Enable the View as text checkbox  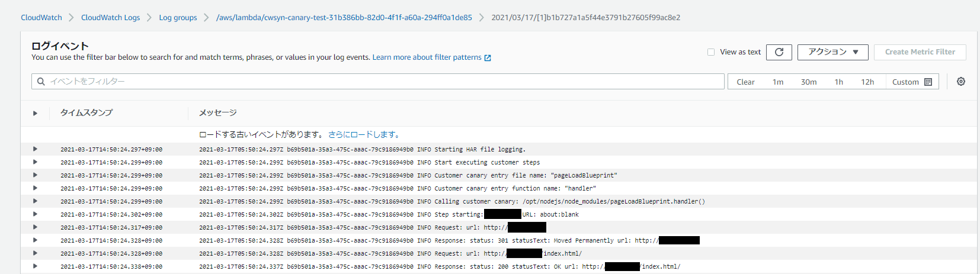711,52
